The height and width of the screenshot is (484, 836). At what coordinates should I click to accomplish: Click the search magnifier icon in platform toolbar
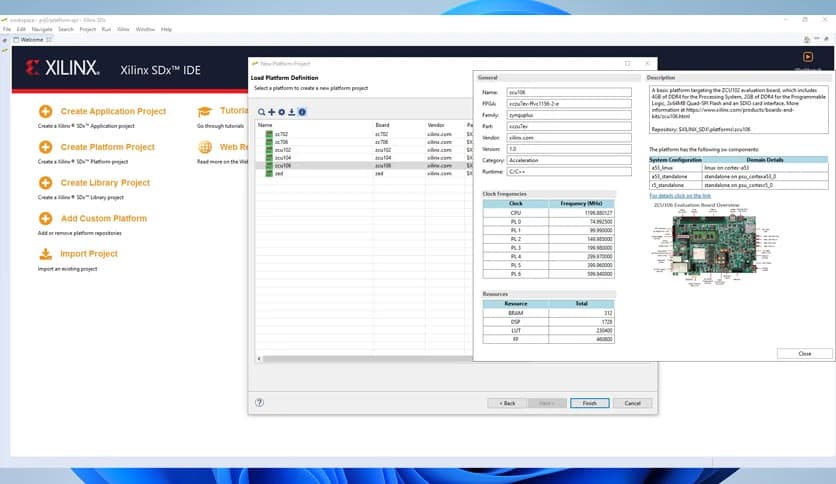tap(261, 112)
